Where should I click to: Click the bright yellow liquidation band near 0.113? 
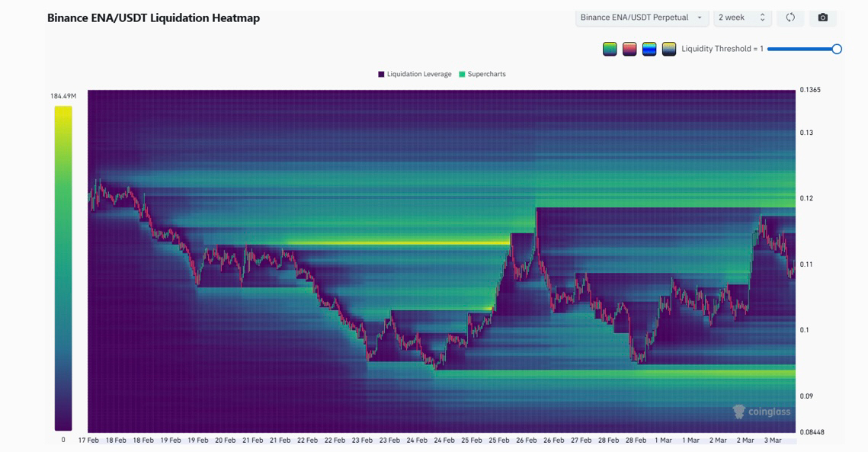coord(399,242)
